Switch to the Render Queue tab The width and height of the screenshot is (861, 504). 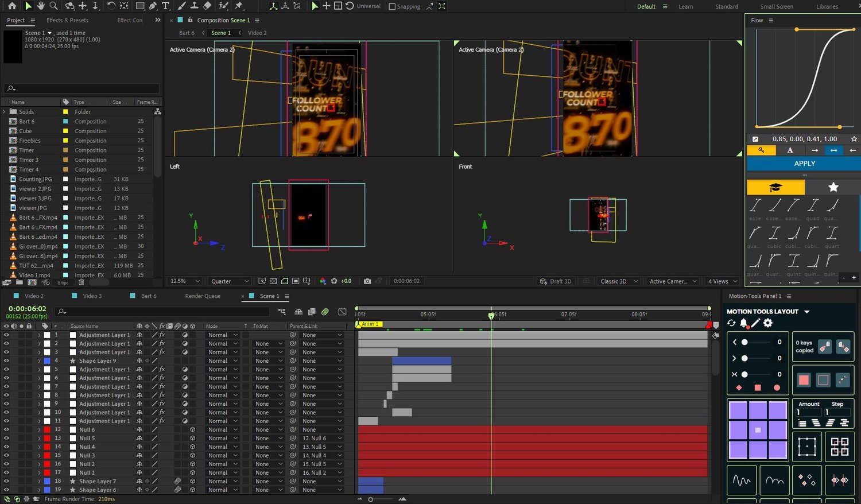point(203,296)
